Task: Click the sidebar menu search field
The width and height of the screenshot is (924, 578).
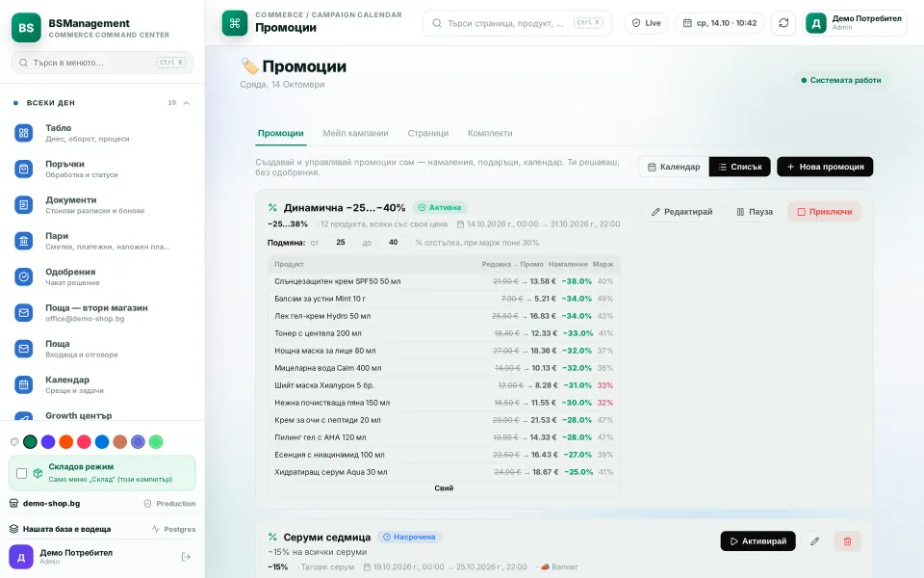Action: 103,63
